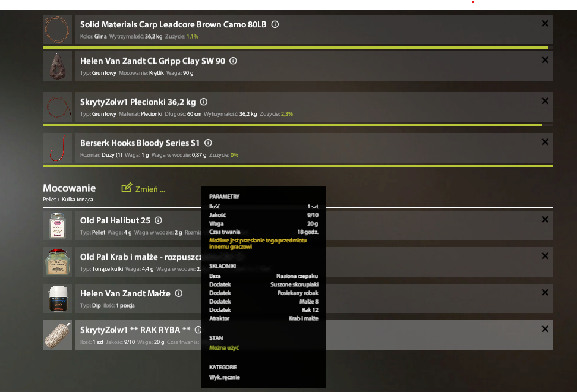Click 'Nasiona rzepaku' base ingredient
The height and width of the screenshot is (392, 577).
coord(297,276)
